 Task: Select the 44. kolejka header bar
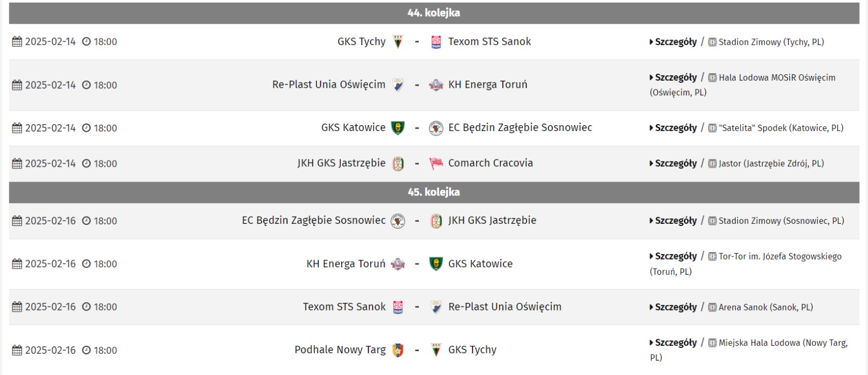[434, 13]
